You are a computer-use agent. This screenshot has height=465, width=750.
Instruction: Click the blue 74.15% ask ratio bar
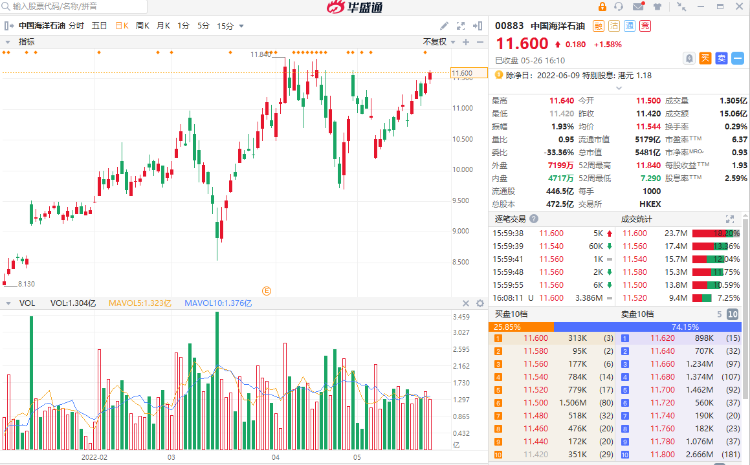[x=648, y=327]
